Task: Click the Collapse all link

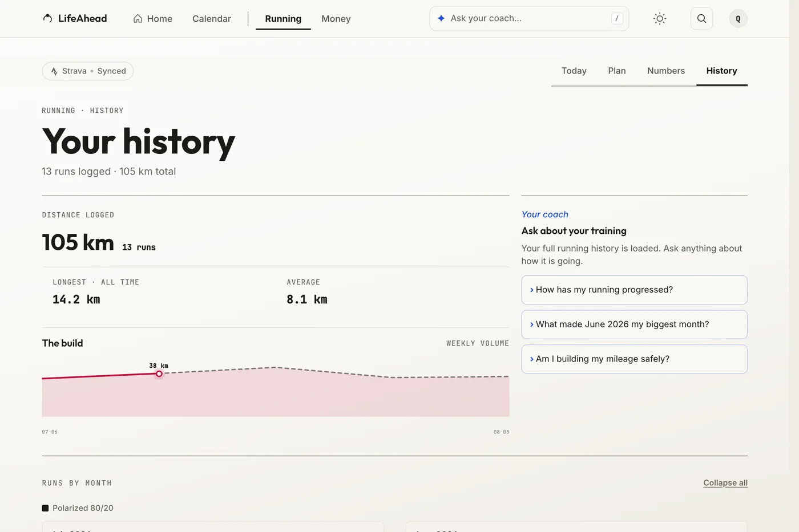Action: tap(725, 483)
